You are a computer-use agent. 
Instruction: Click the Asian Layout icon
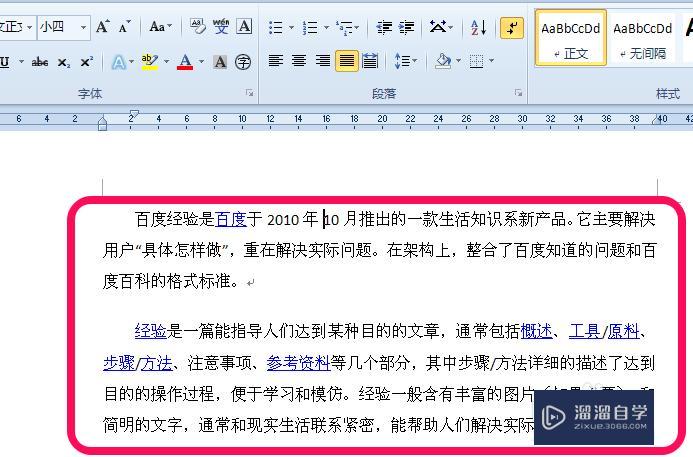438,28
